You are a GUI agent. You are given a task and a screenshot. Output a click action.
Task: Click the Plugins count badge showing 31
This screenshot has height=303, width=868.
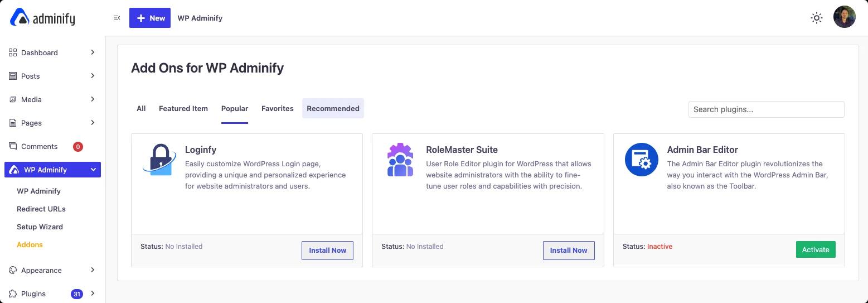(77, 294)
